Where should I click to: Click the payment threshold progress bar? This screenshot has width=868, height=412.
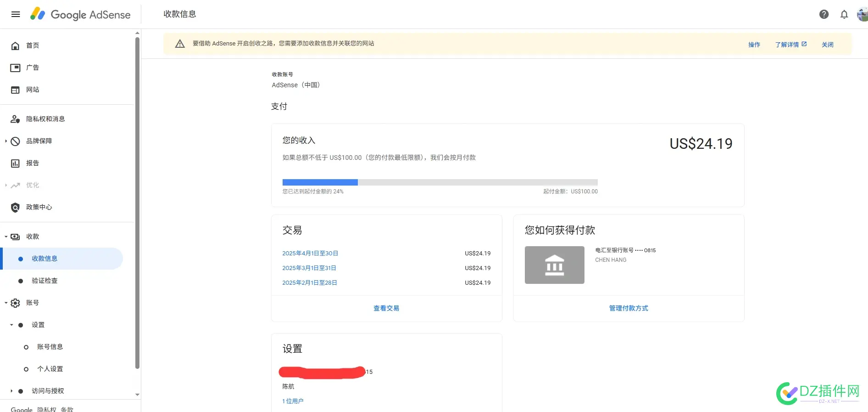click(x=440, y=182)
